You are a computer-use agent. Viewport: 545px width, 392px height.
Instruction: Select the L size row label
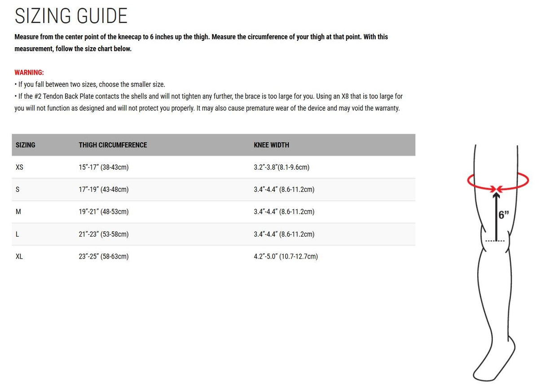[18, 234]
